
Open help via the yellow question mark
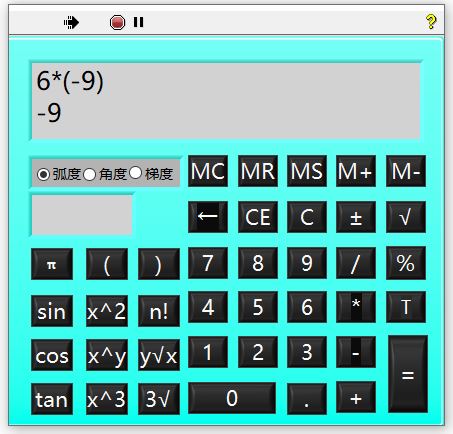(x=431, y=22)
